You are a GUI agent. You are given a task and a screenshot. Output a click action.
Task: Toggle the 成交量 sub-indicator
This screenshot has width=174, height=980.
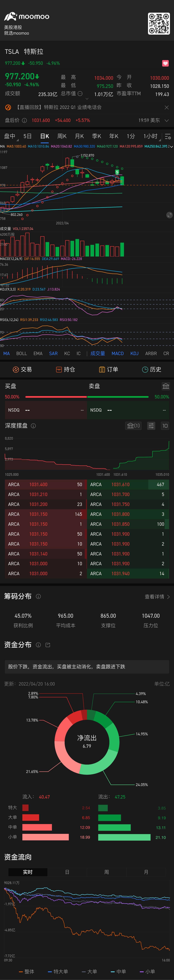pyautogui.click(x=98, y=353)
